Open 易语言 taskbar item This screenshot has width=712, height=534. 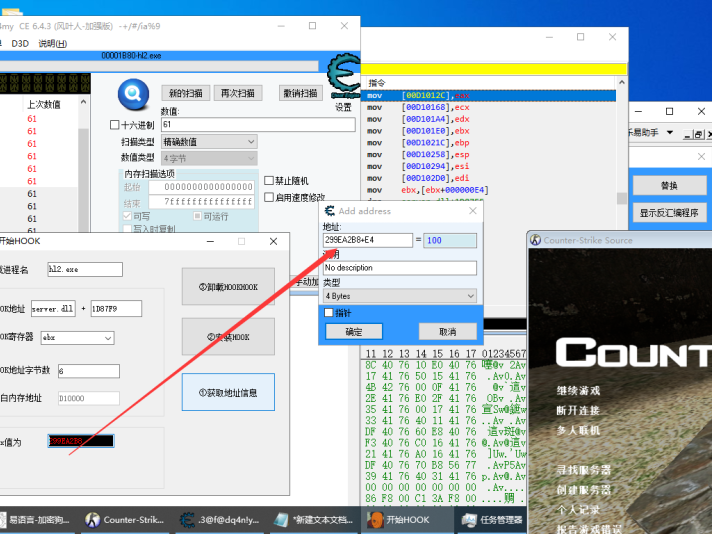36,520
